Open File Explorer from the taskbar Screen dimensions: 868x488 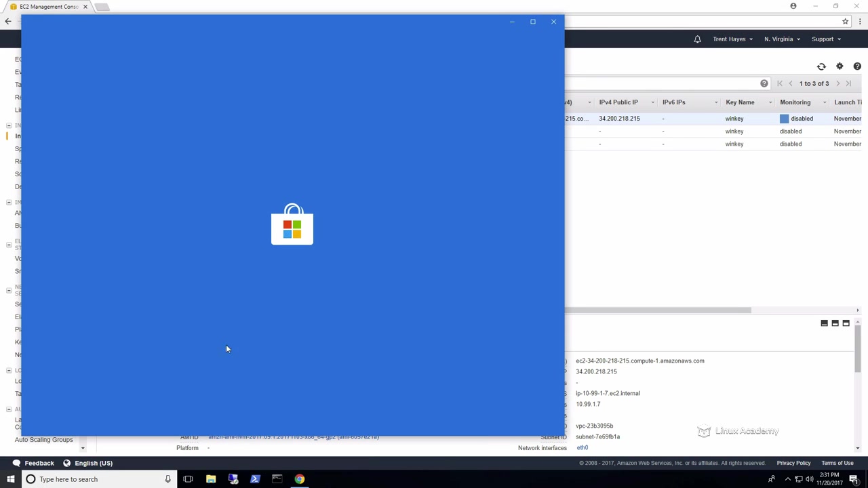[x=211, y=479]
